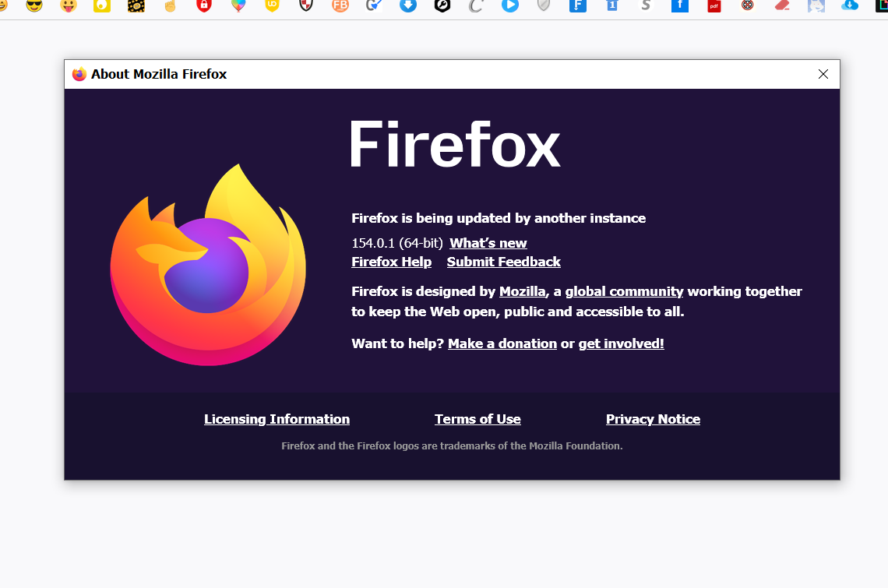Click the red padlock shield icon
Viewport: 888px width, 588px height.
(204, 5)
